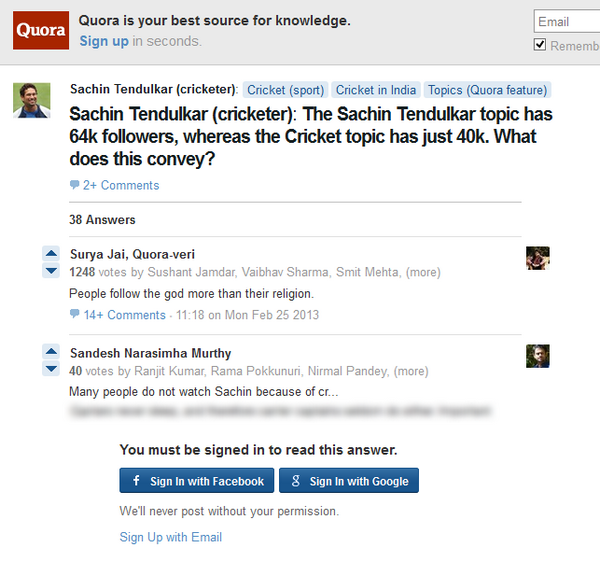Click the Sign Up with Email link

pyautogui.click(x=171, y=537)
